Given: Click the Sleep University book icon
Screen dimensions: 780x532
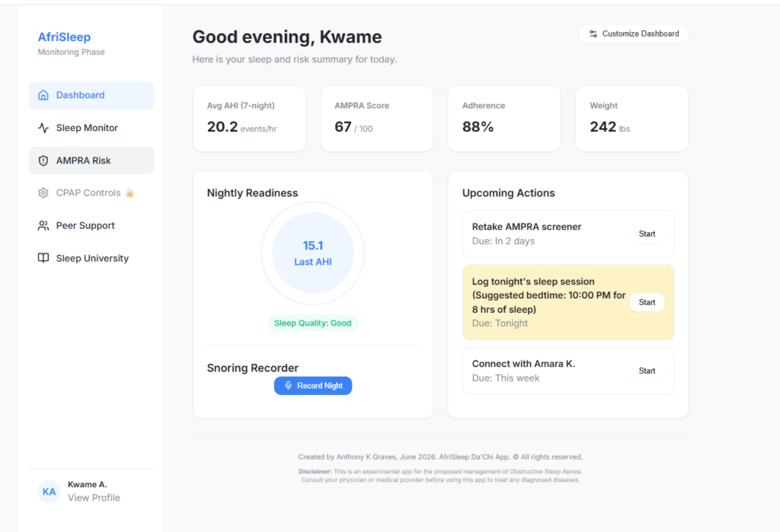Looking at the screenshot, I should coord(43,258).
